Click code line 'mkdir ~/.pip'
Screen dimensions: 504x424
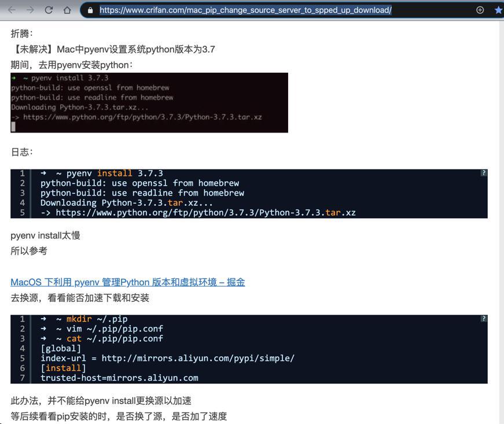click(x=84, y=319)
